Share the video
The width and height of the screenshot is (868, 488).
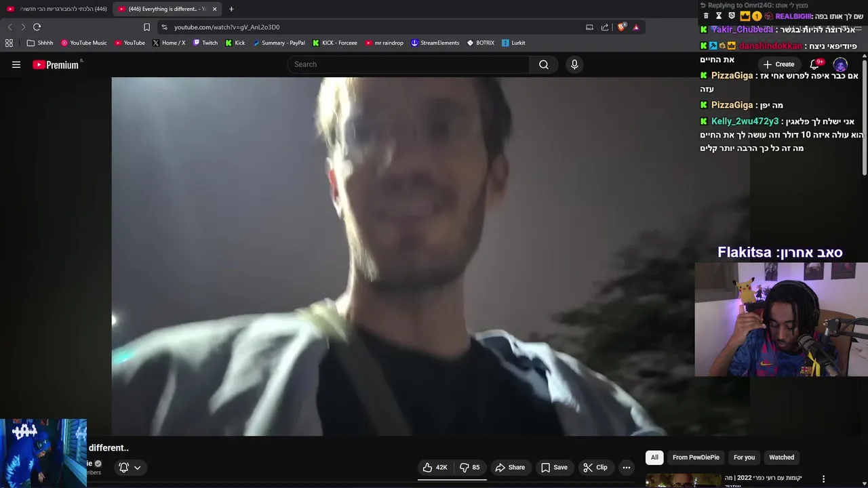(510, 467)
